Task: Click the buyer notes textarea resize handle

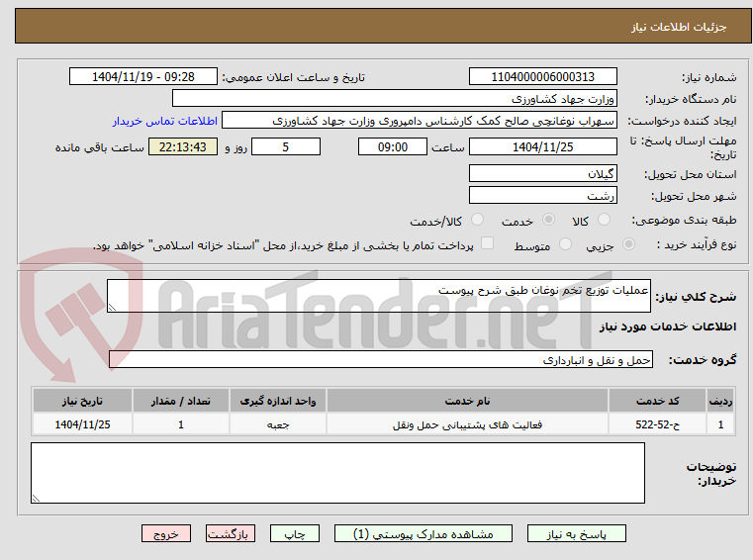Action: click(x=36, y=499)
